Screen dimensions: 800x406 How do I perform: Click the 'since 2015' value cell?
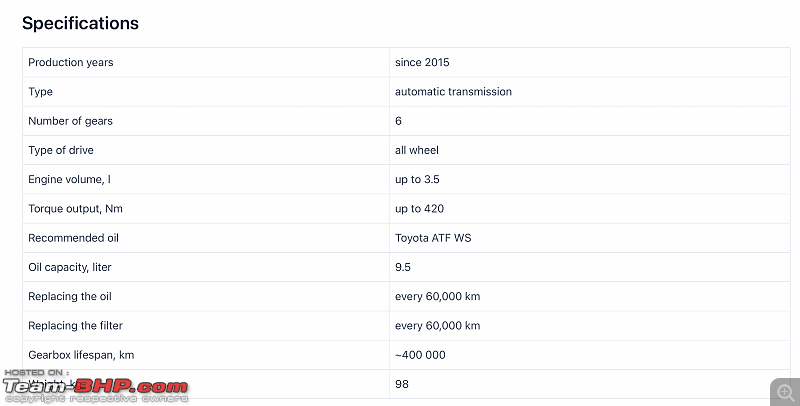(x=422, y=62)
